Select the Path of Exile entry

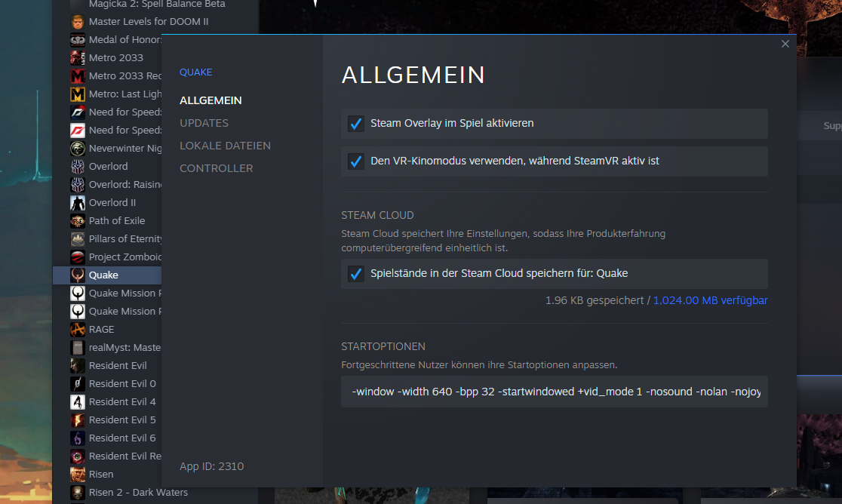tap(115, 221)
